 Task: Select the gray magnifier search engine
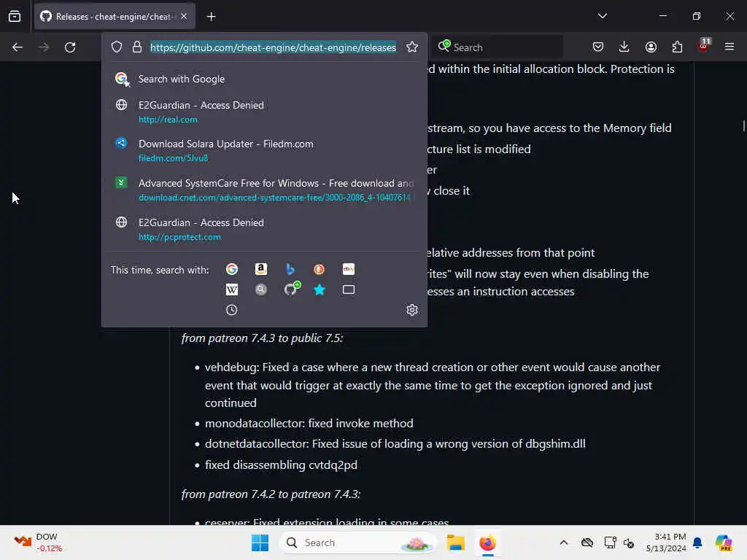pyautogui.click(x=261, y=289)
